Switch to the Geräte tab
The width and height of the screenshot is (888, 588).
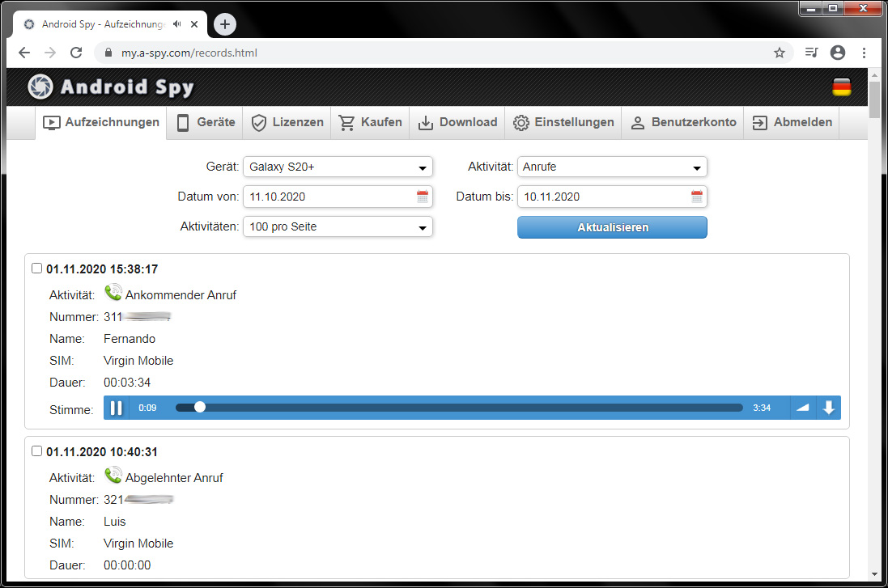[x=205, y=122]
